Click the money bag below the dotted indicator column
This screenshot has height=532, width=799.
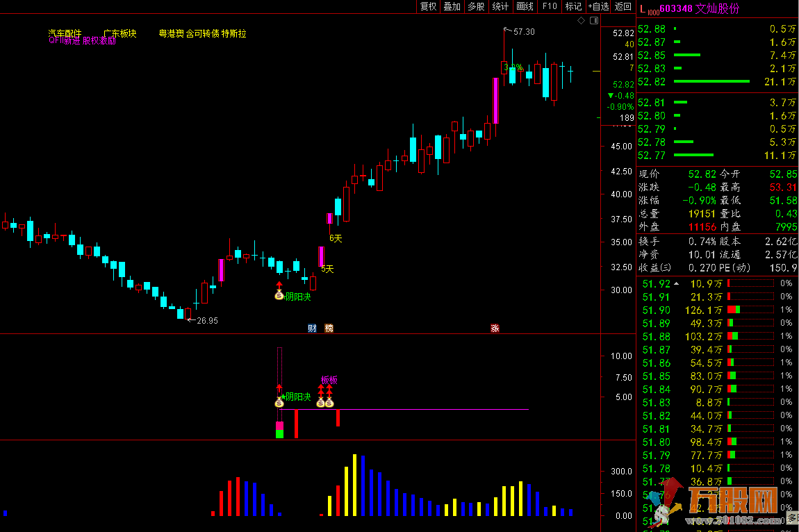click(279, 403)
